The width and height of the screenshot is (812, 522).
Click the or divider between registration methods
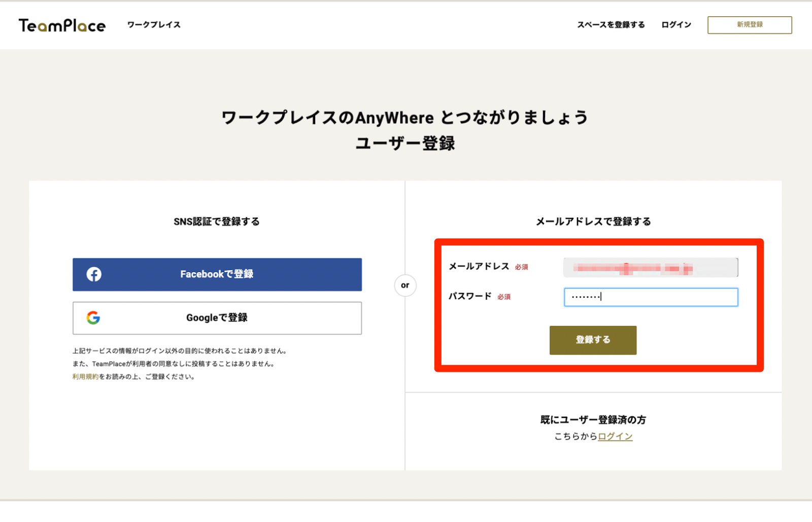404,285
